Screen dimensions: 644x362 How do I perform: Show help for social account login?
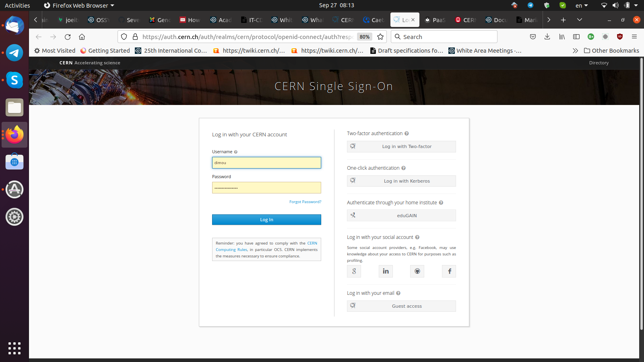[417, 237]
